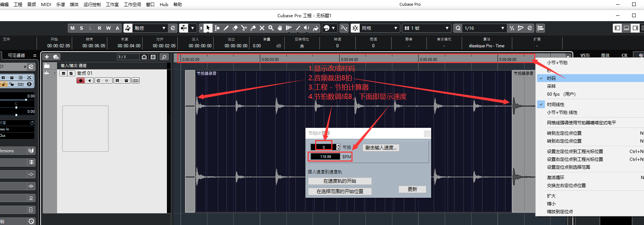Open color selector dropdown arrow in toolbar

pos(333,28)
